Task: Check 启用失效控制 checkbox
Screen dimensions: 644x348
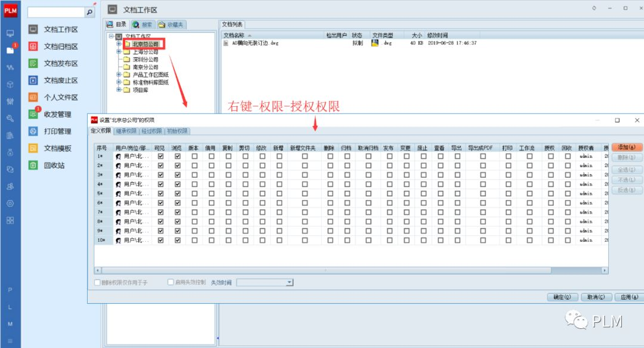Action: pos(171,282)
